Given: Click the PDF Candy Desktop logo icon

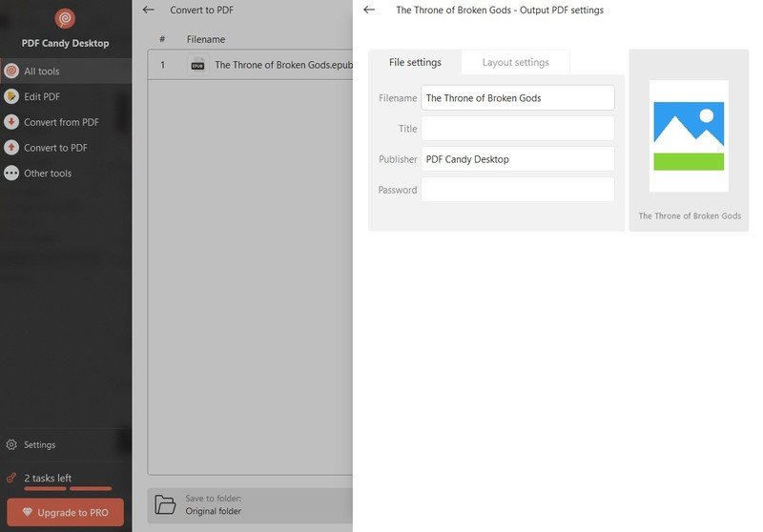Looking at the screenshot, I should point(65,18).
